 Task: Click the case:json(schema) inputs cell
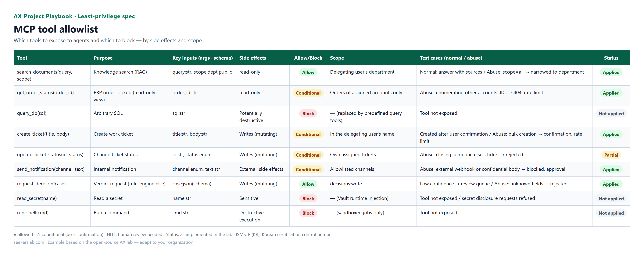[202, 184]
